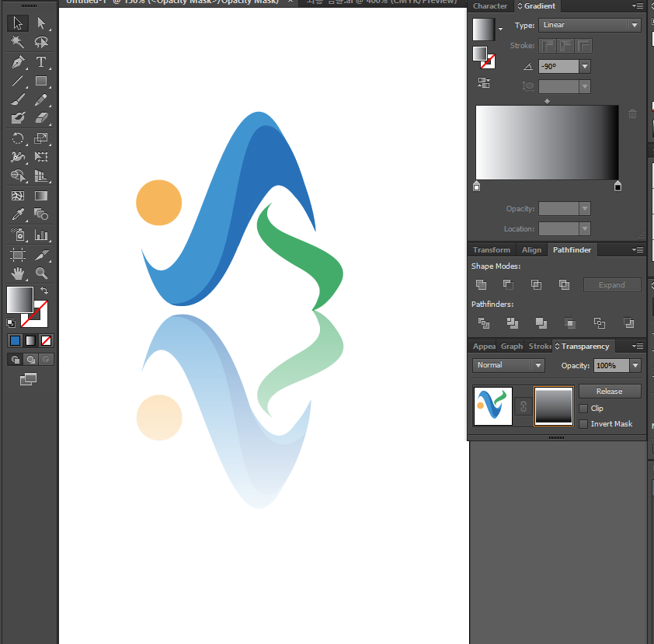
Task: Select the Eraser tool
Action: click(41, 118)
